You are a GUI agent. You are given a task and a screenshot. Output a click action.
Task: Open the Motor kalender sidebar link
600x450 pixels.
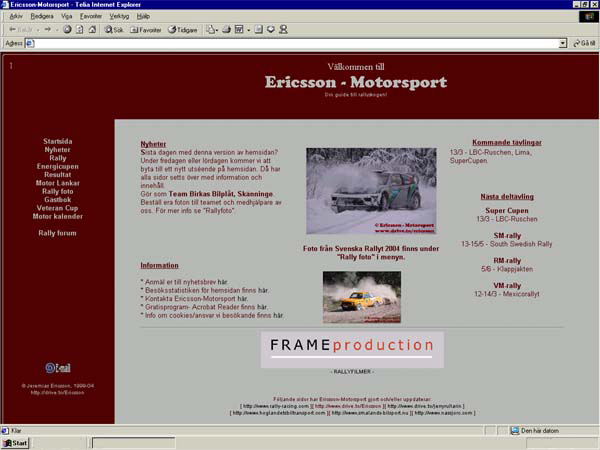57,217
